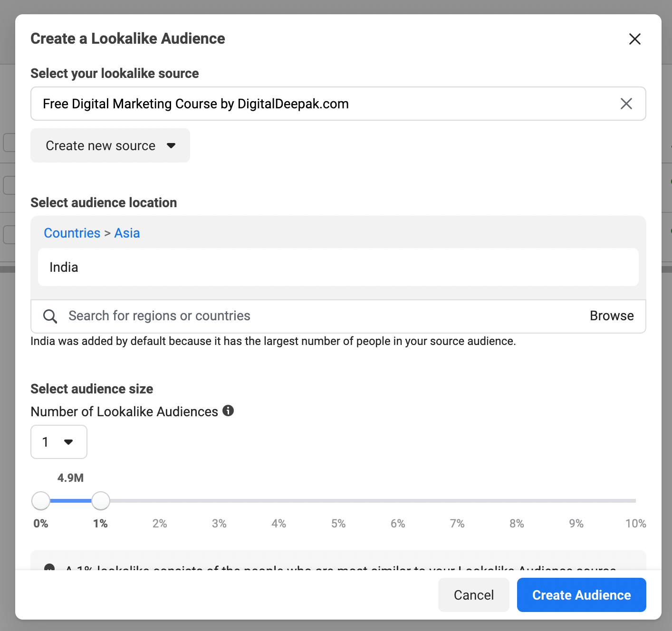Click the caret arrow on Create new source

(171, 145)
